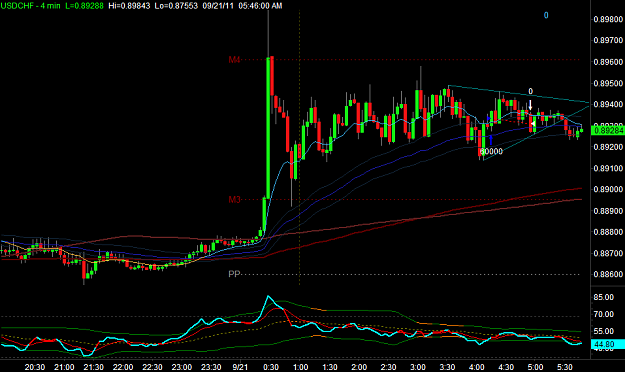Select the 09/21/11 date in header
Image resolution: width=625 pixels, height=372 pixels.
pyautogui.click(x=218, y=6)
